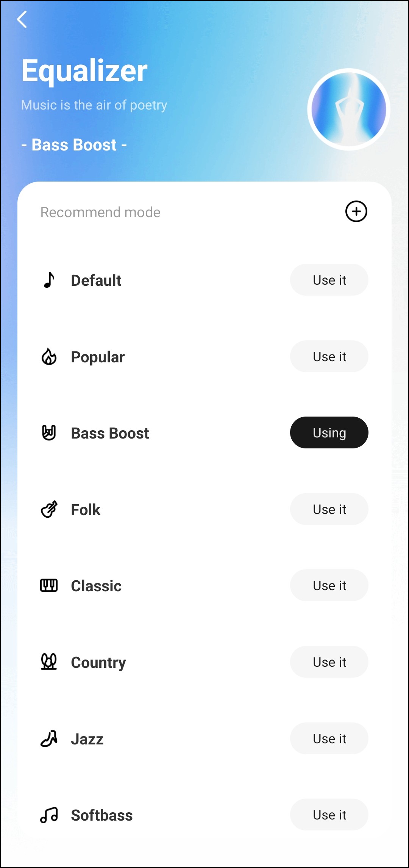Tap the Bass Boost mode label

[110, 433]
